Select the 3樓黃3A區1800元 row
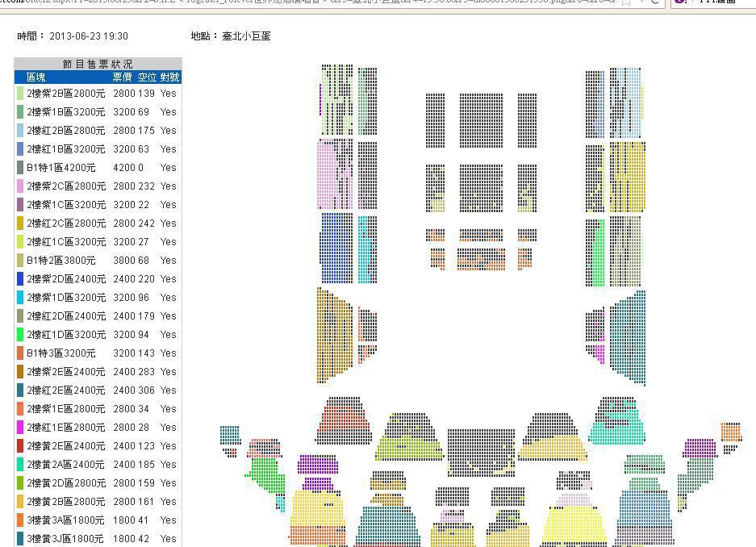This screenshot has width=756, height=547. click(x=98, y=520)
